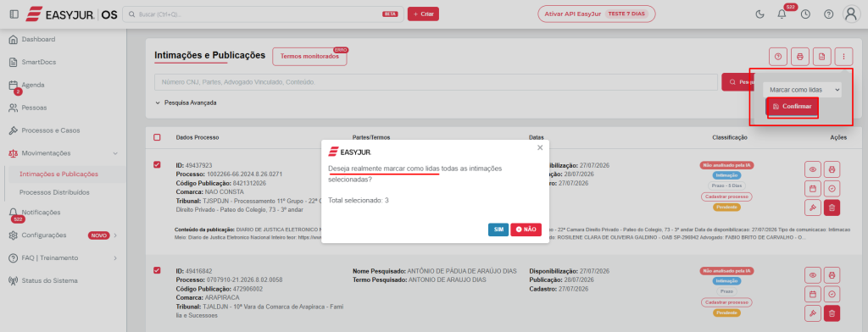This screenshot has height=332, width=868.
Task: View publication 49437923 with the eye icon
Action: tap(813, 169)
